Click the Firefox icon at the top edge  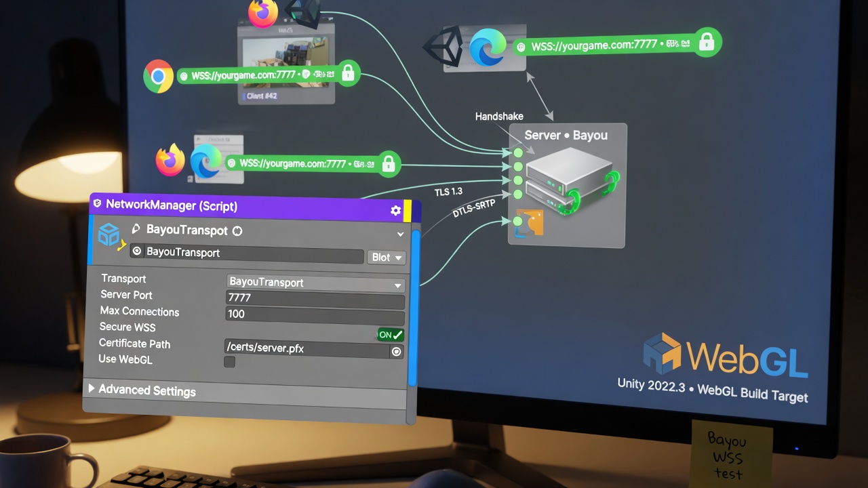coord(263,13)
